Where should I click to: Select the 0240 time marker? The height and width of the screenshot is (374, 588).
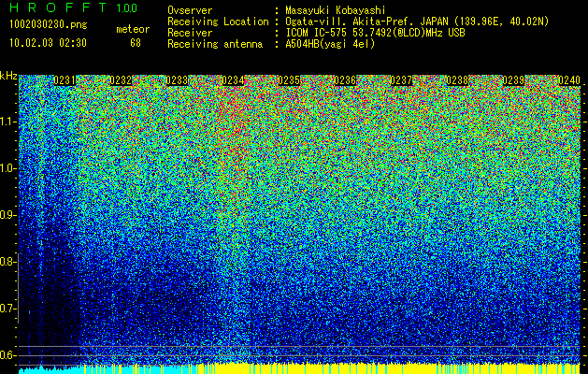point(569,80)
